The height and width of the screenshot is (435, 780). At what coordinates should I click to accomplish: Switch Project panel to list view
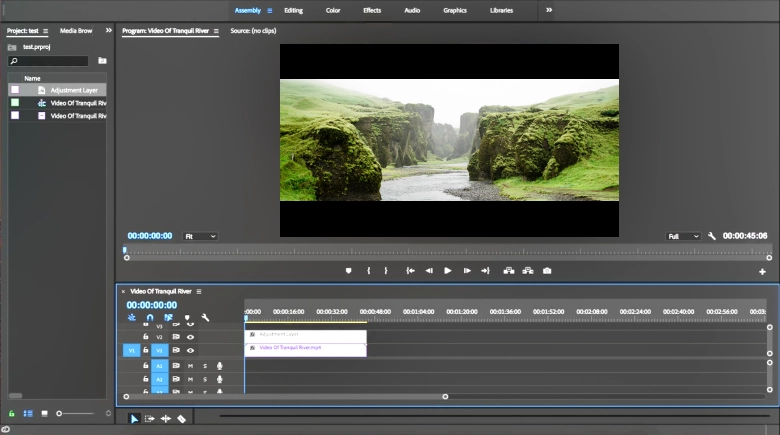[x=28, y=414]
